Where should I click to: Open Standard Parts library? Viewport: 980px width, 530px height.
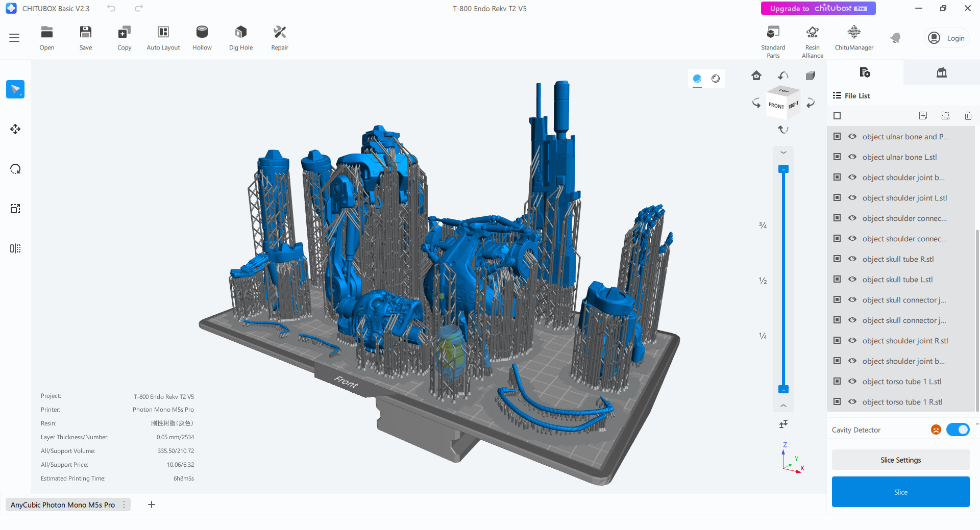click(773, 42)
